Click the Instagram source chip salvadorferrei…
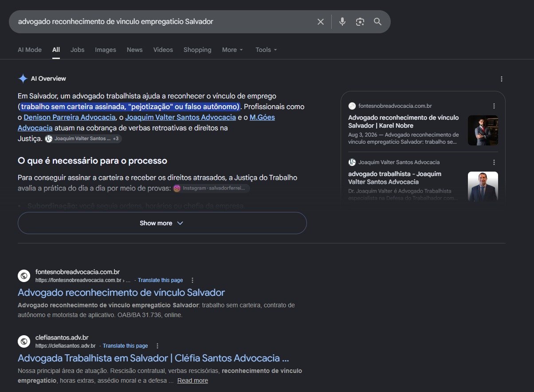 (211, 188)
